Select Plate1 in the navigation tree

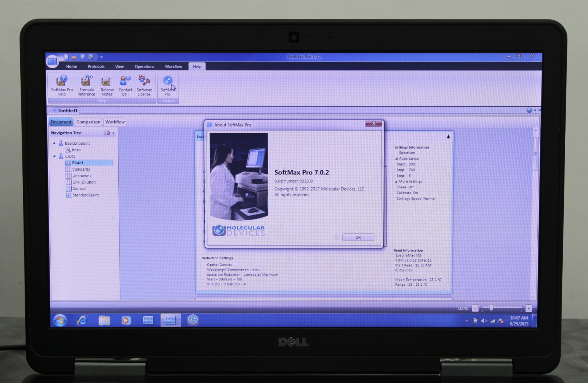(x=78, y=163)
